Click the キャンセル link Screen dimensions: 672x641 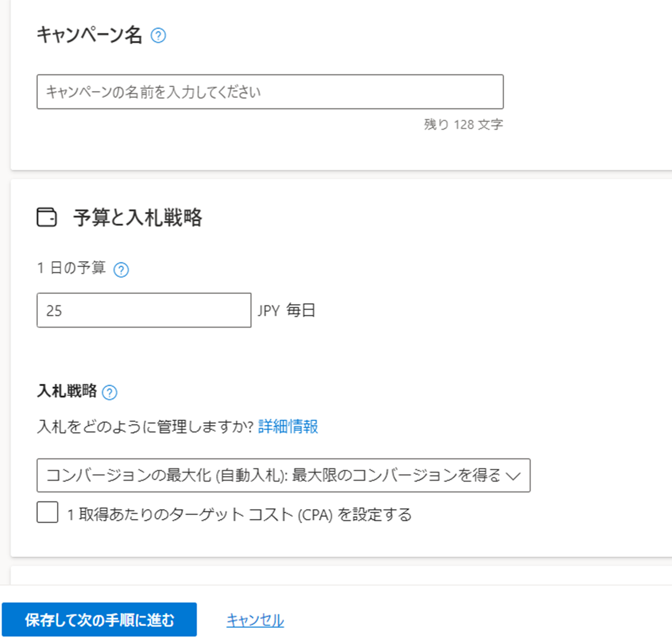(x=255, y=620)
